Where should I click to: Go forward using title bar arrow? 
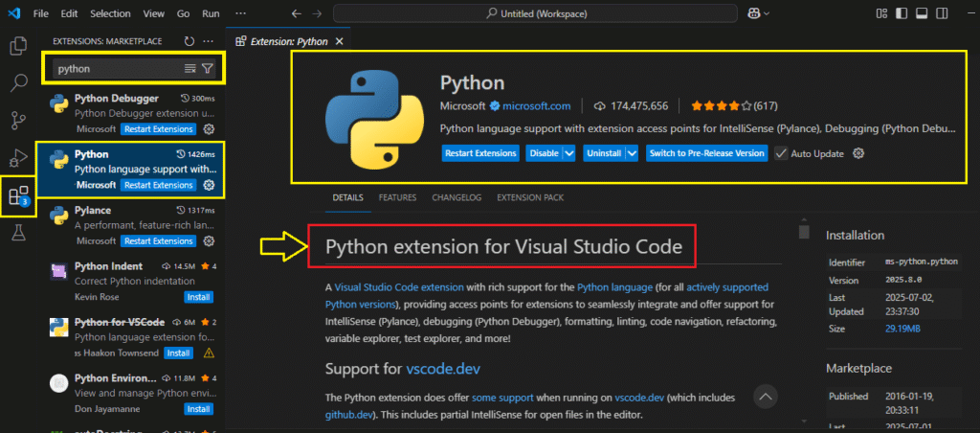coord(317,13)
